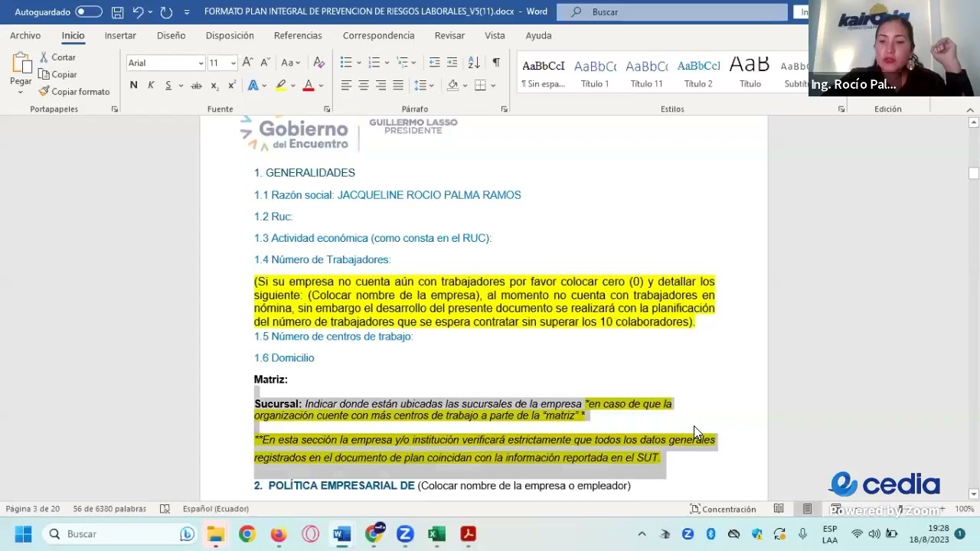Apply superscript formatting
This screenshot has height=551, width=980.
point(231,85)
